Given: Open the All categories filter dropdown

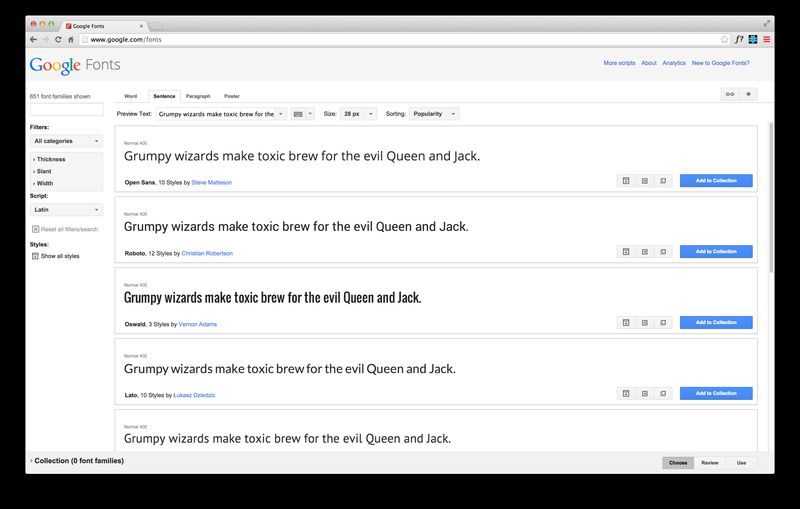Looking at the screenshot, I should (x=66, y=141).
